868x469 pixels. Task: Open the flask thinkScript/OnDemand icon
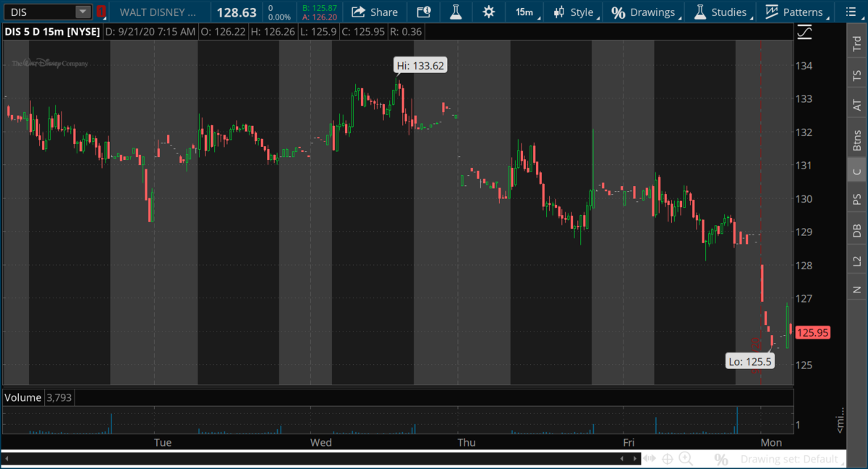455,12
